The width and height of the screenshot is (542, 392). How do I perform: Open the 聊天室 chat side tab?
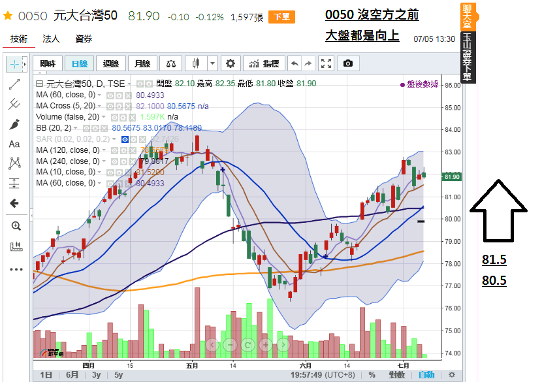468,16
